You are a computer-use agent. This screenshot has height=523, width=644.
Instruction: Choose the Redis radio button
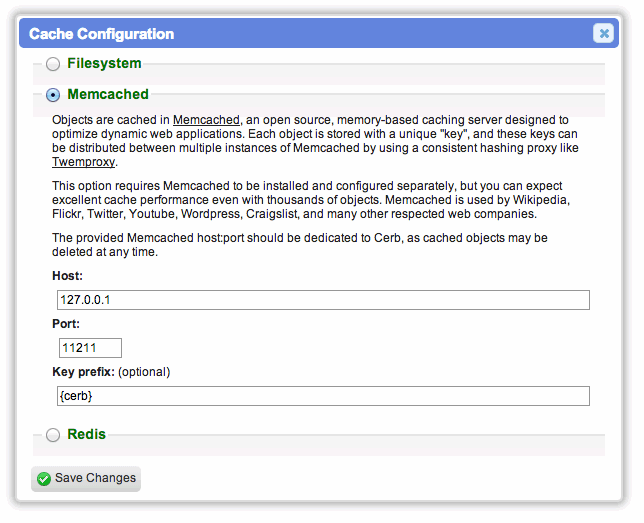(53, 435)
